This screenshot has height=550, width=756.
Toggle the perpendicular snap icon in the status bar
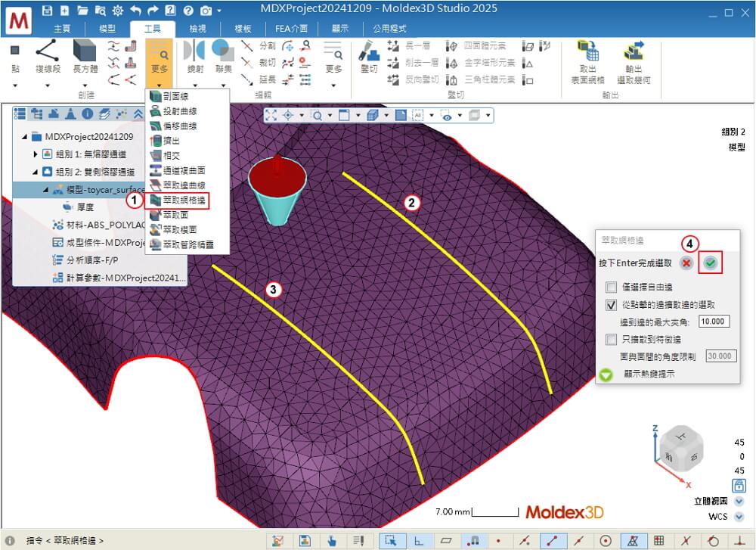coord(739,541)
